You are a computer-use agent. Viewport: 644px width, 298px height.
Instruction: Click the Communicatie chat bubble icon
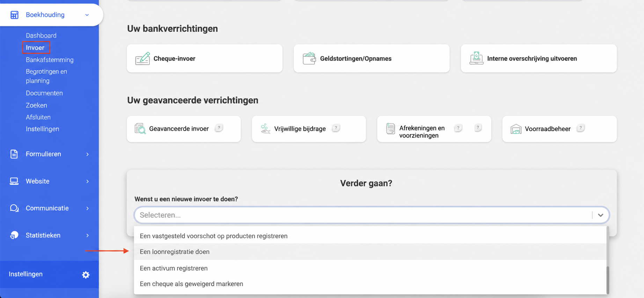point(14,208)
